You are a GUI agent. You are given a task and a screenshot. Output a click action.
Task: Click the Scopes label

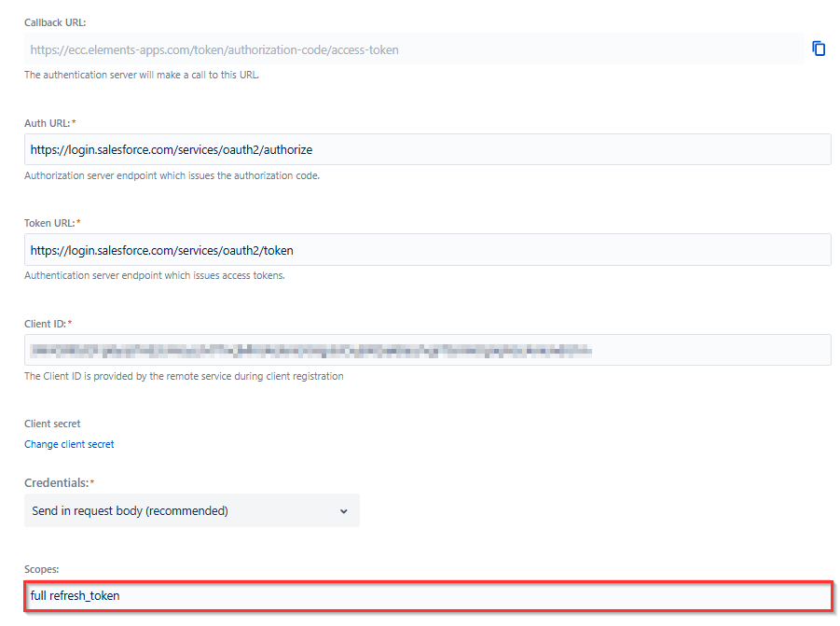pyautogui.click(x=42, y=568)
